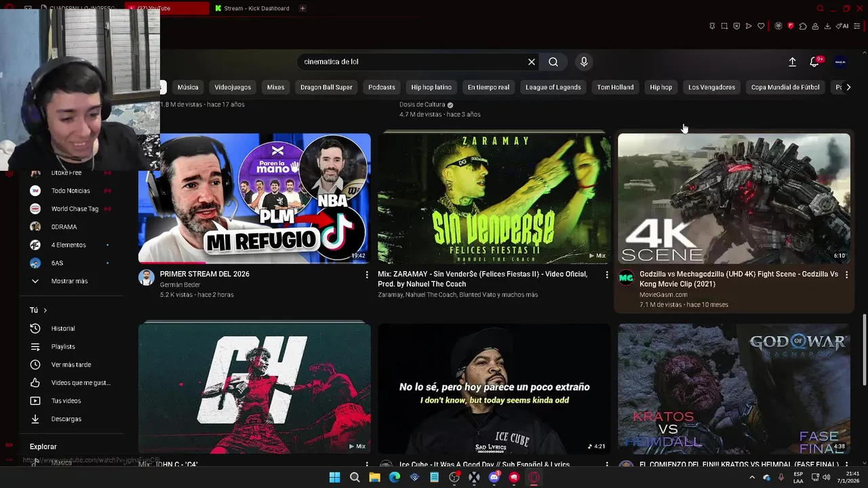Open options menu for PRIMER STREAM DEL 2026
The image size is (868, 488).
click(x=367, y=274)
